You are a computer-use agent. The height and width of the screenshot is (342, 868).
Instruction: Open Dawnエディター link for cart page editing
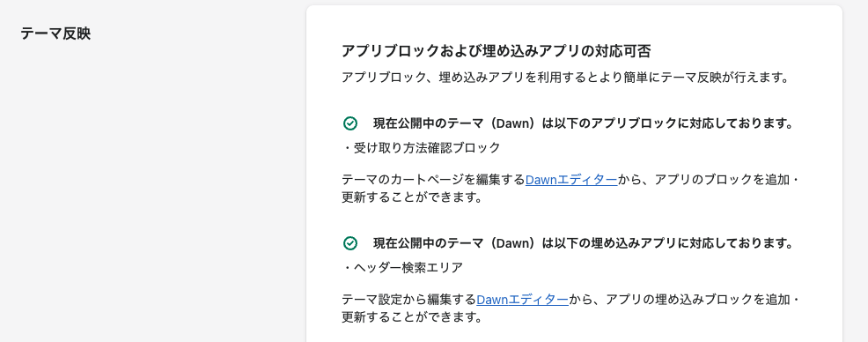coord(571,180)
